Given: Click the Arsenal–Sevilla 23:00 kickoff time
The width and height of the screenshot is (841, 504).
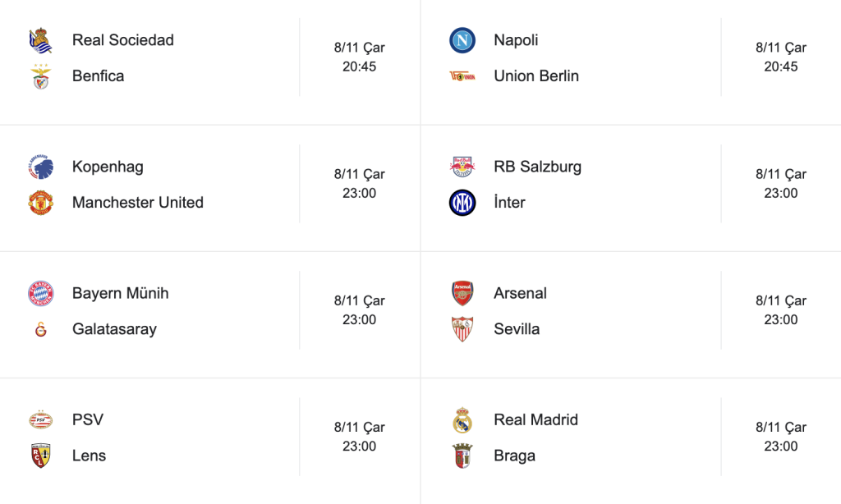Looking at the screenshot, I should [781, 319].
